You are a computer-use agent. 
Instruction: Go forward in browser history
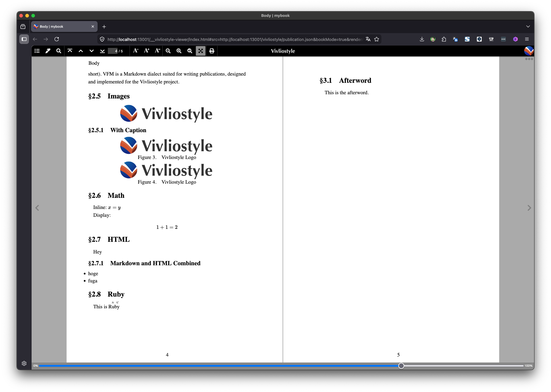[x=46, y=39]
